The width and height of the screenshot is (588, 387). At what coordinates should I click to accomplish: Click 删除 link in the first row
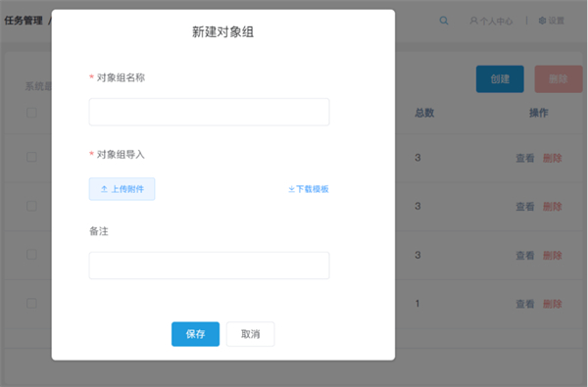click(553, 158)
